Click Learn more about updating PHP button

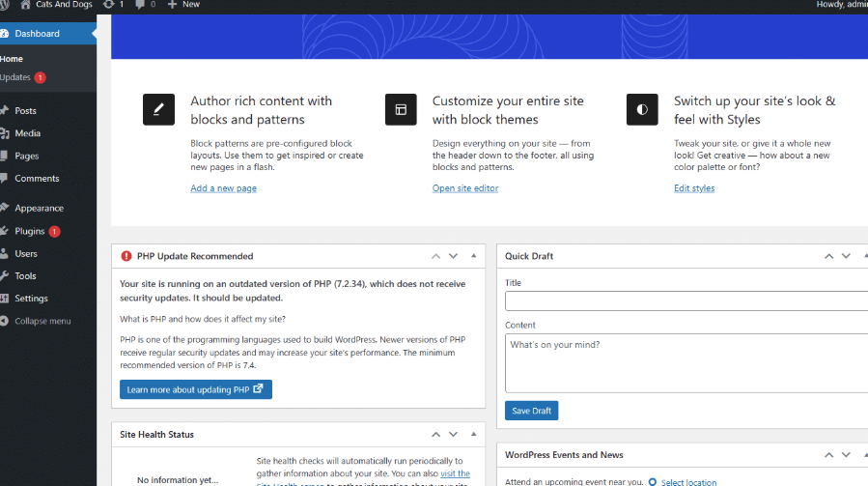tap(195, 389)
